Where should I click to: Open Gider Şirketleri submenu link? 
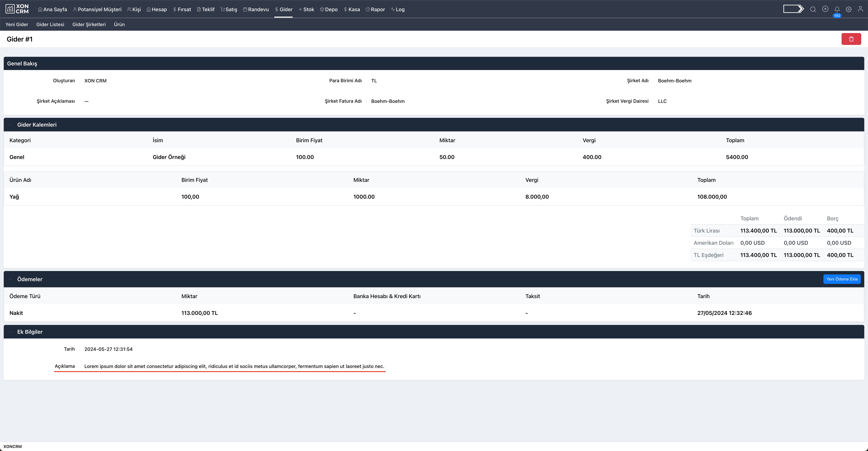89,24
